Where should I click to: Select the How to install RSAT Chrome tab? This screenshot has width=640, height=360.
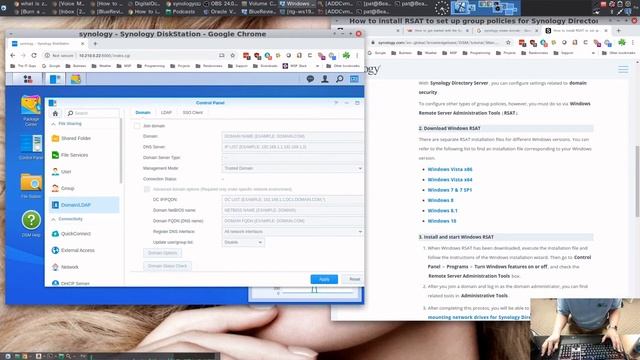coord(576,31)
